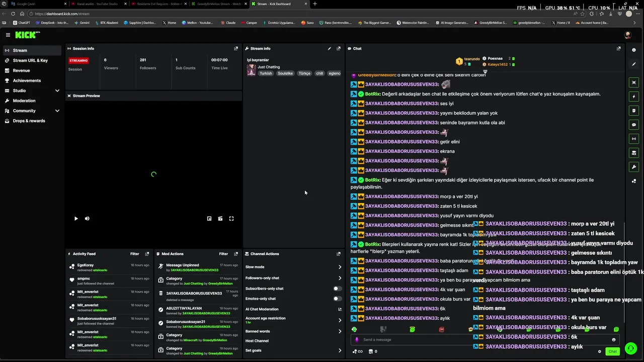Image resolution: width=644 pixels, height=362 pixels.
Task: Open Slow mode options arrow
Action: (x=340, y=267)
